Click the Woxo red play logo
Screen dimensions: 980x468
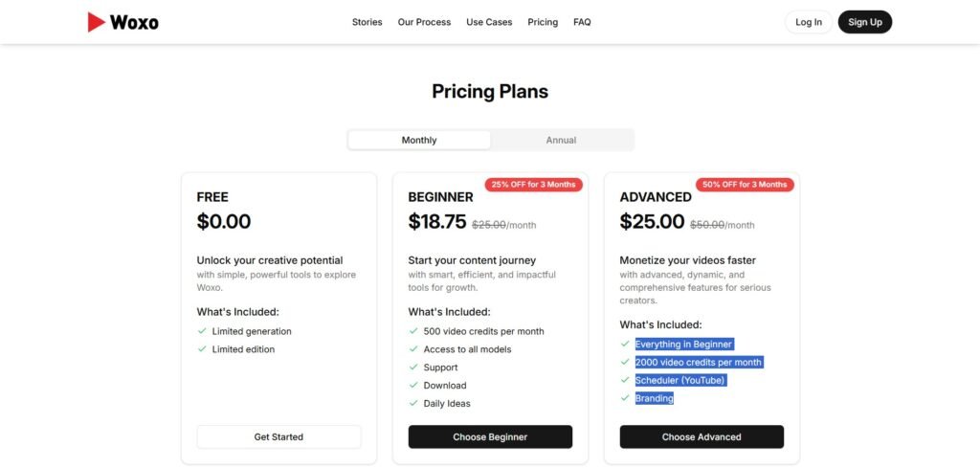click(96, 22)
